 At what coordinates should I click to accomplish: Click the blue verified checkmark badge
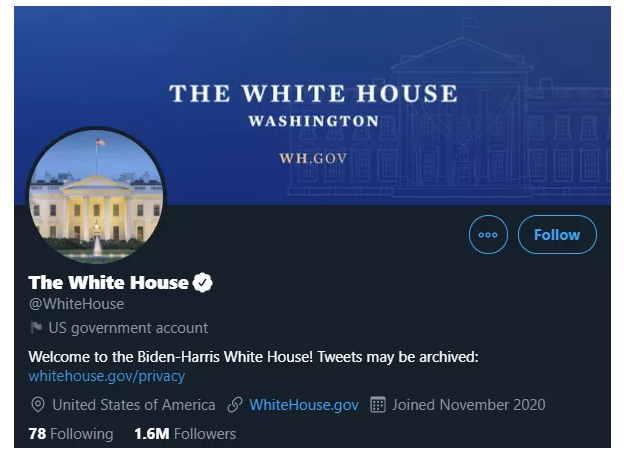click(203, 283)
